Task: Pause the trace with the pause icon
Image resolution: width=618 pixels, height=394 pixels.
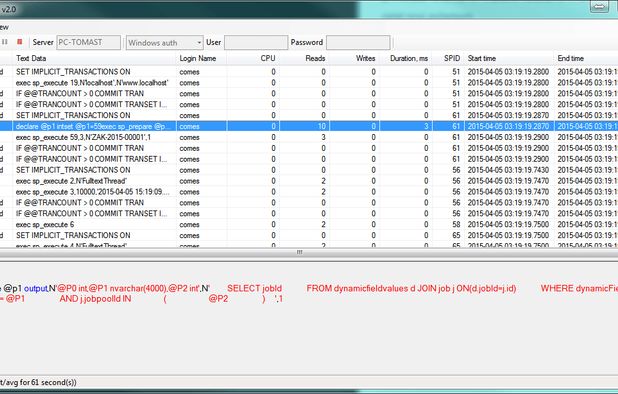Action: tap(5, 42)
